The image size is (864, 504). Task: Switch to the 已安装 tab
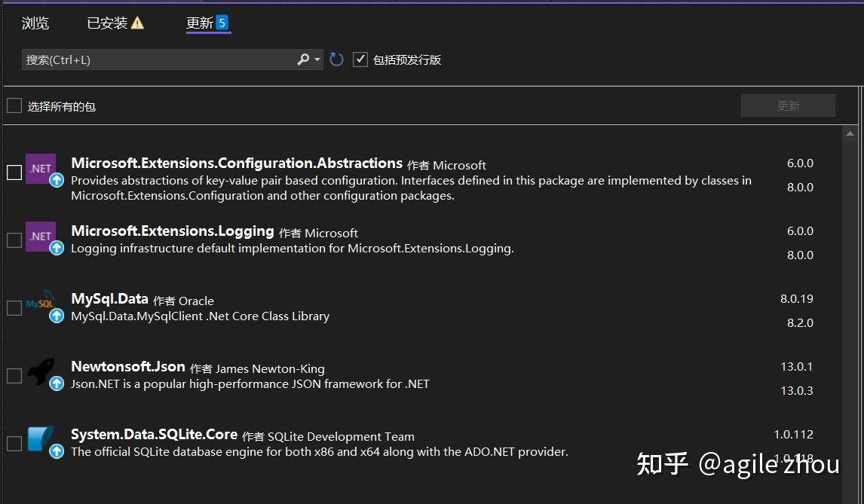click(x=108, y=23)
